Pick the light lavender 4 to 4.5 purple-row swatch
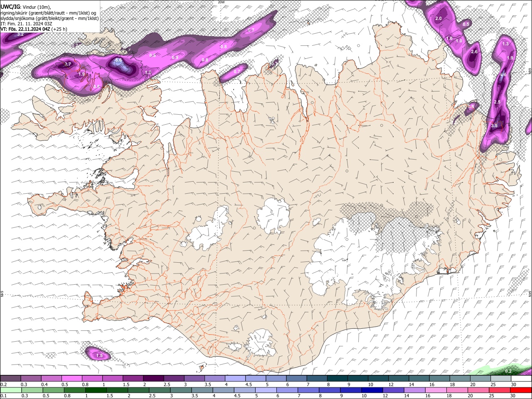This screenshot has height=399, width=532. pos(235,379)
